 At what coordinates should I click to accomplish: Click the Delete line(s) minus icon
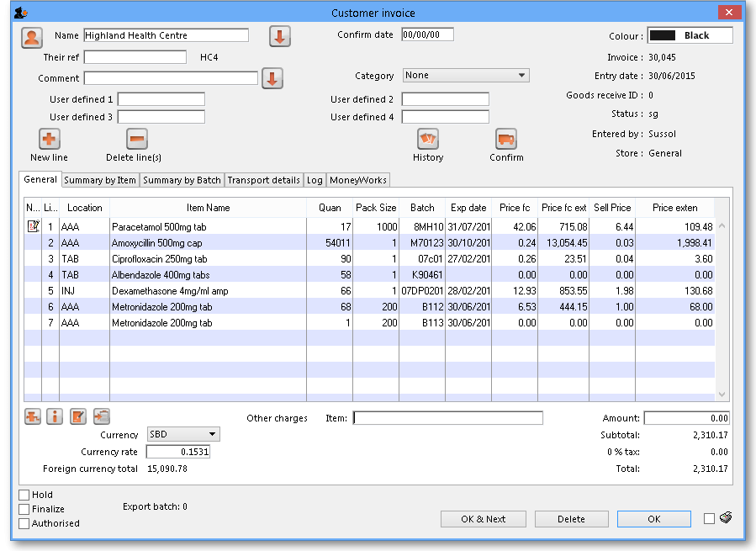point(136,139)
